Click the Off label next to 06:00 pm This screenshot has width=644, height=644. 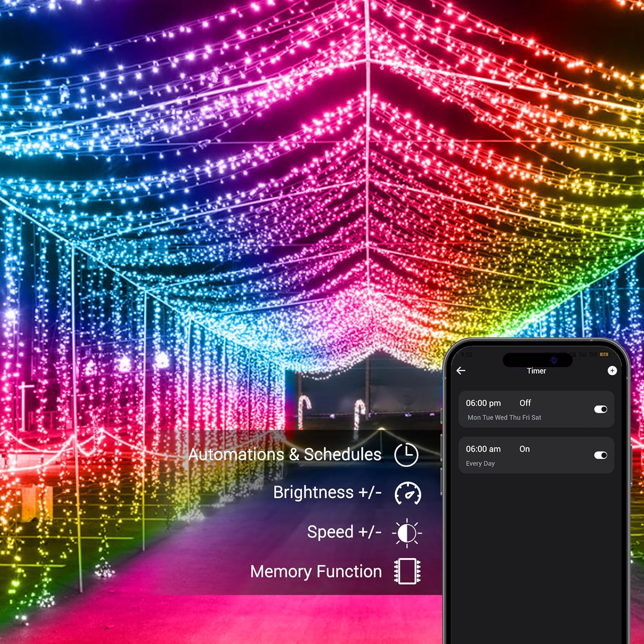526,403
